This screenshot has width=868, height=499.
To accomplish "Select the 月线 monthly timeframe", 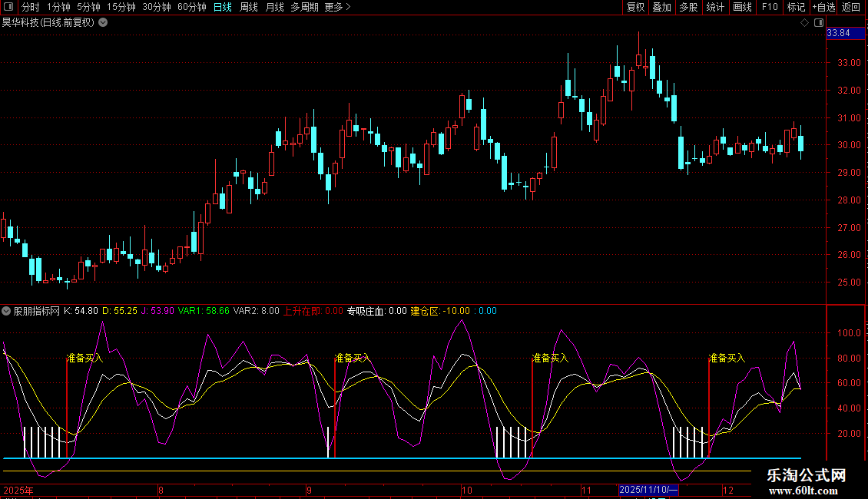I will click(x=274, y=8).
